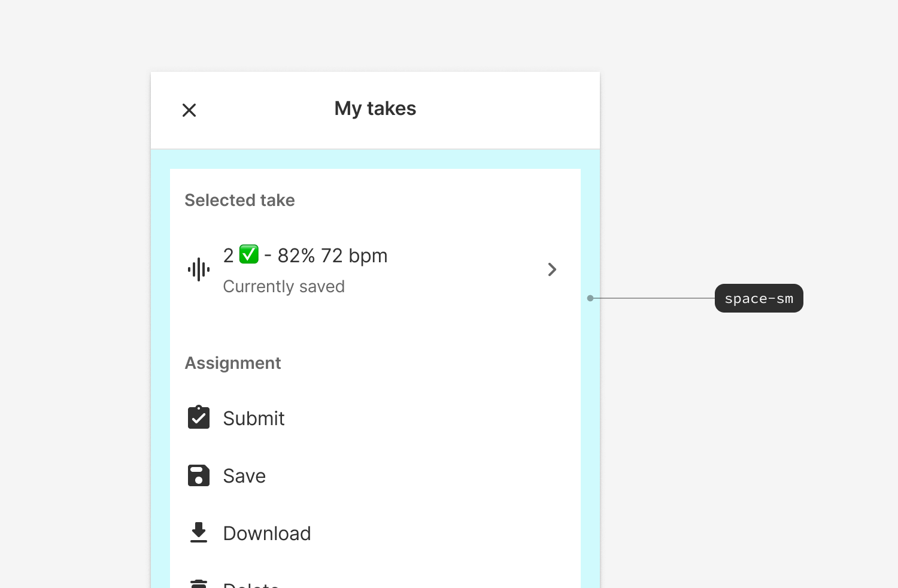Close the My takes panel
898x588 pixels.
189,110
